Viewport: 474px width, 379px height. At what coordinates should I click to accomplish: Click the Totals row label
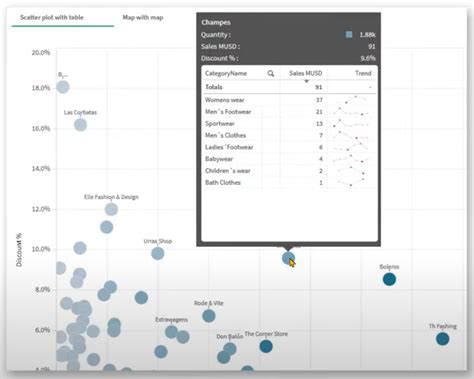click(x=214, y=87)
